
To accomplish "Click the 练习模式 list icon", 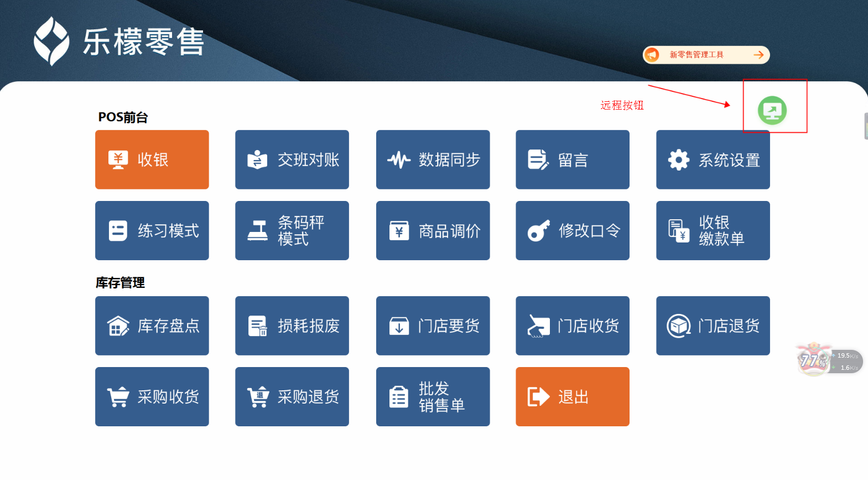I will pyautogui.click(x=118, y=231).
